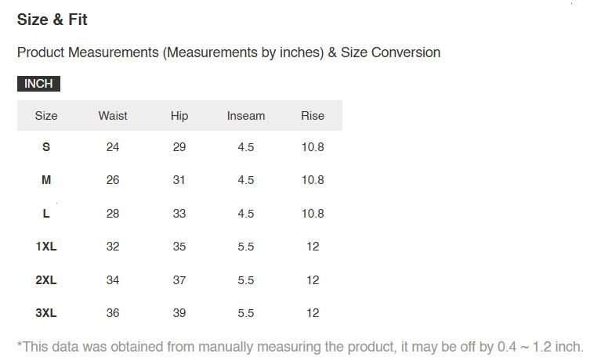Viewport: 590px width, 364px height.
Task: Select the Size column header
Action: (46, 116)
